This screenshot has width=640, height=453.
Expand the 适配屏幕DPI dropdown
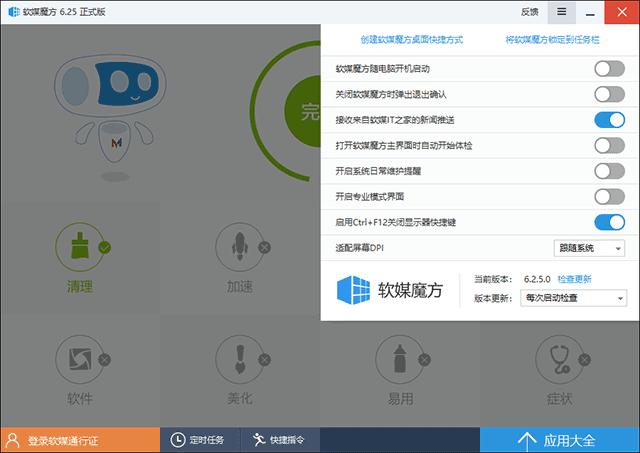589,247
